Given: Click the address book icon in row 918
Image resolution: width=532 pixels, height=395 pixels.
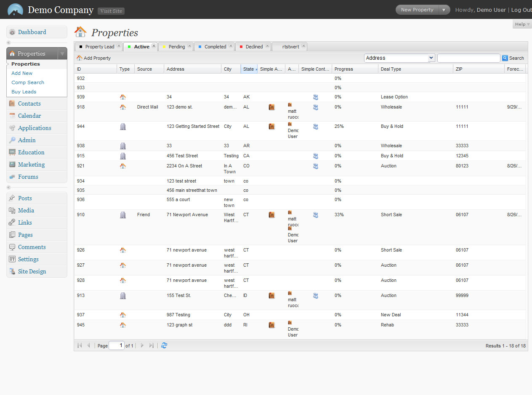Looking at the screenshot, I should 271,107.
